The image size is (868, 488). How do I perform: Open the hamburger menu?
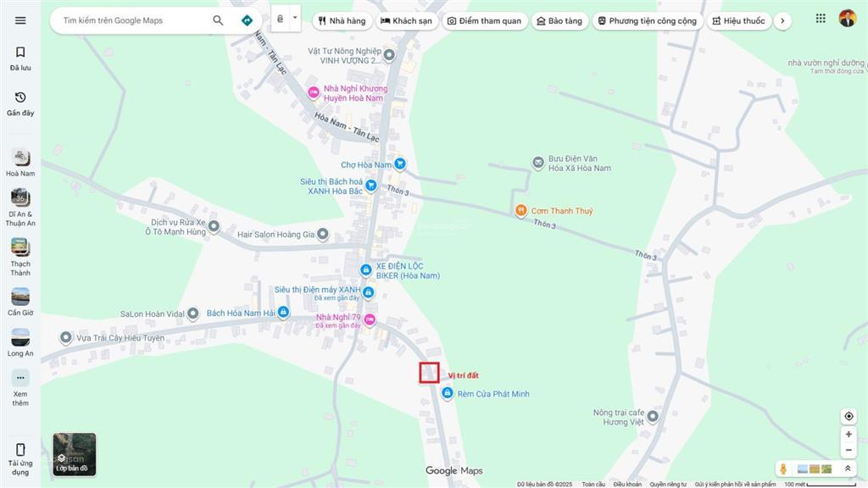[20, 20]
